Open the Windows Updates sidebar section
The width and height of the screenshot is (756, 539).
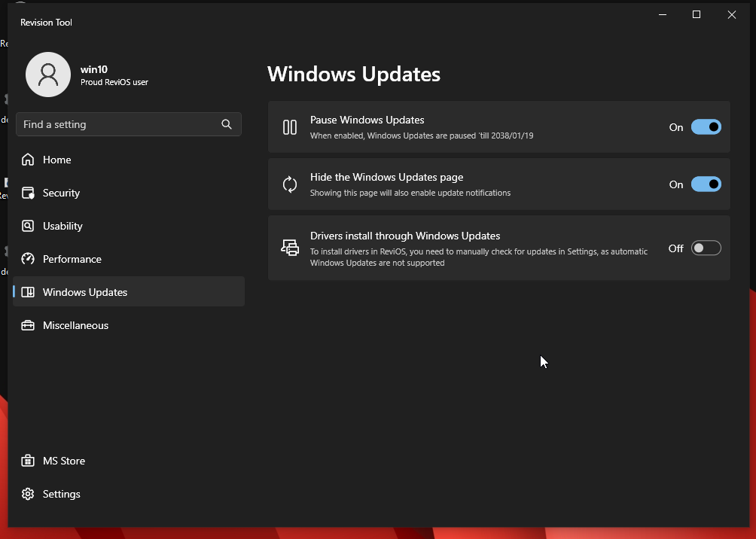[85, 292]
